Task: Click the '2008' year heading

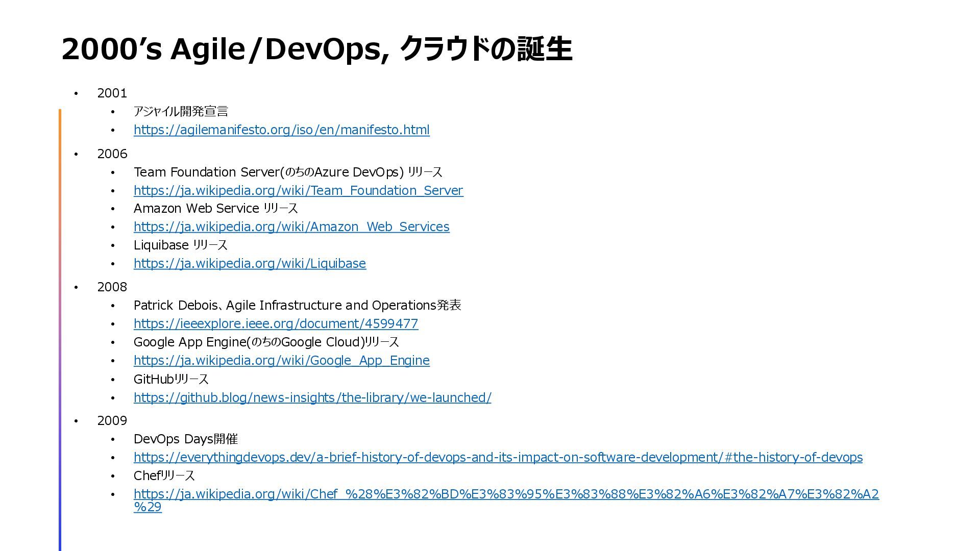Action: pyautogui.click(x=112, y=287)
